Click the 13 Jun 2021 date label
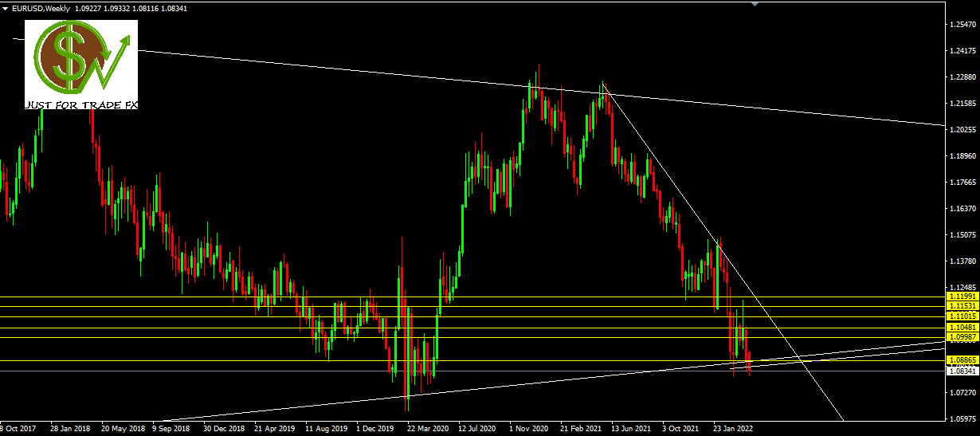The image size is (980, 436). (631, 428)
